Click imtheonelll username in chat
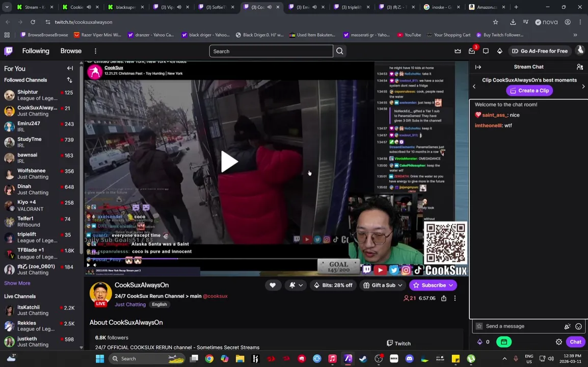Image resolution: width=588 pixels, height=367 pixels. pos(488,126)
